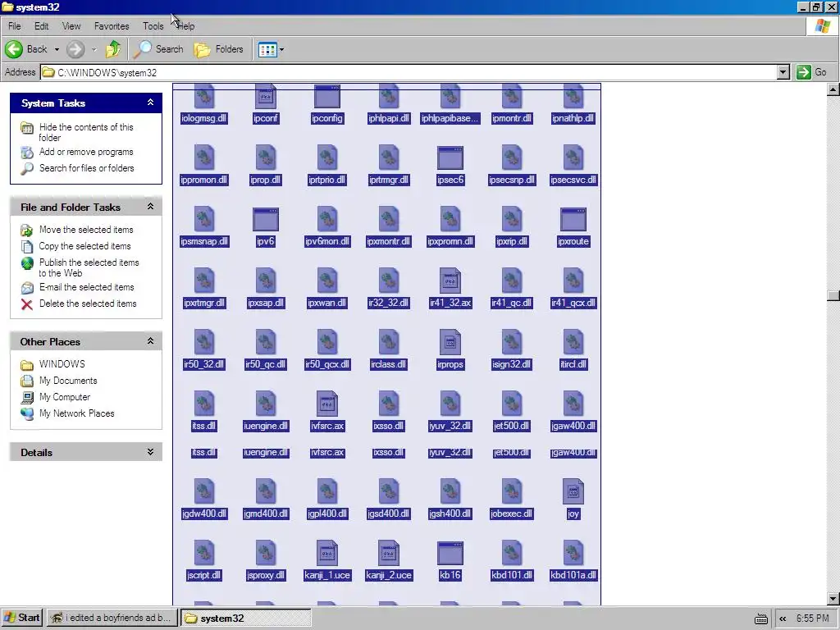
Task: Click Search for files or folders link
Action: 86,168
